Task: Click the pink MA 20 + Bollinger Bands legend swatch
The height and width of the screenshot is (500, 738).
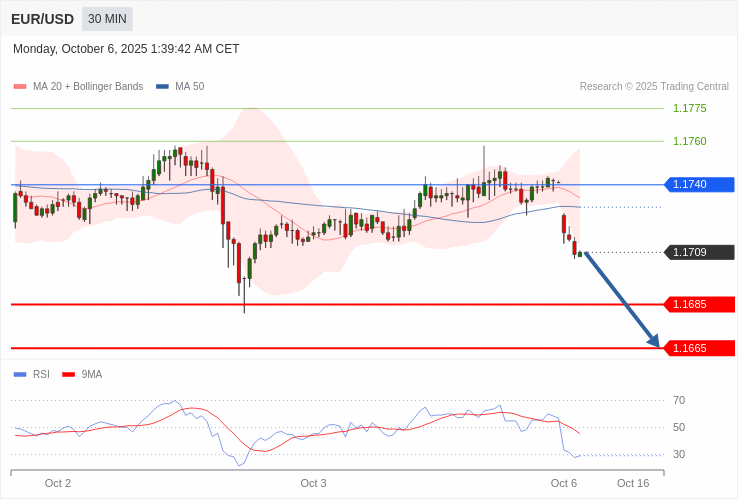Action: coord(20,87)
